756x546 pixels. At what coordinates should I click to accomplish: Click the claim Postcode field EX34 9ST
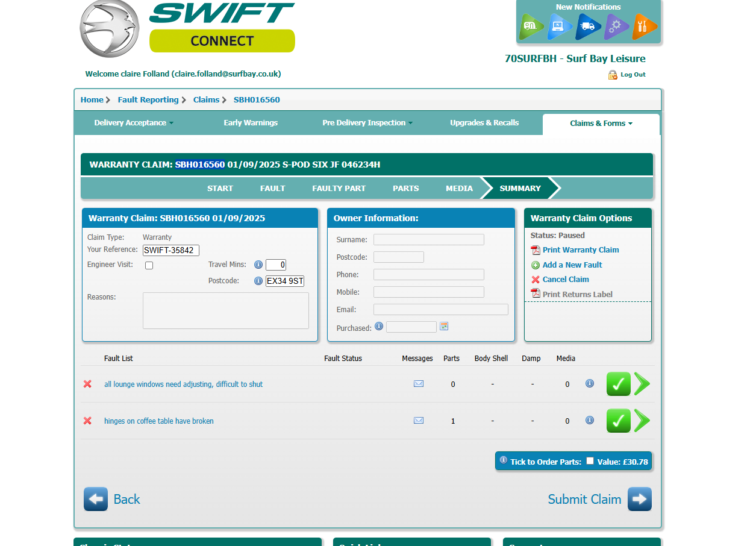(285, 281)
